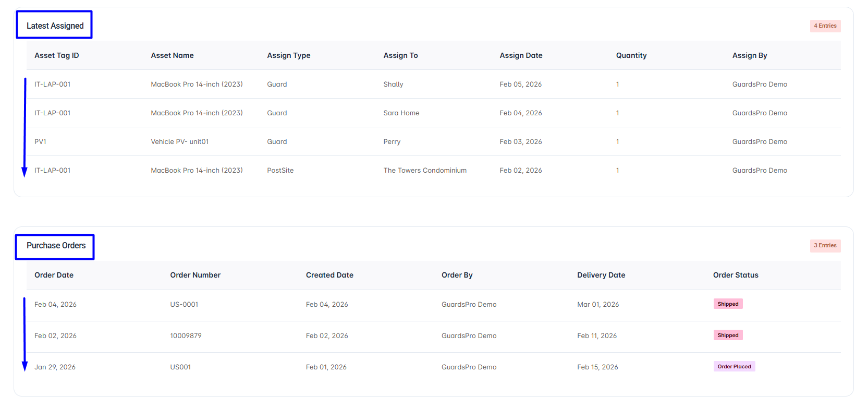The image size is (868, 408).
Task: Click the Purchase Orders heading
Action: pos(56,245)
